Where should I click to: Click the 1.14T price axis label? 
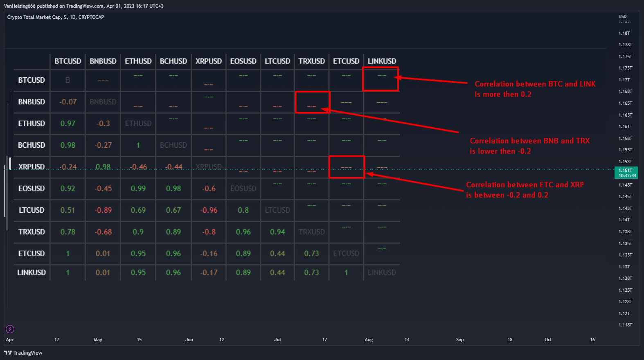point(624,220)
